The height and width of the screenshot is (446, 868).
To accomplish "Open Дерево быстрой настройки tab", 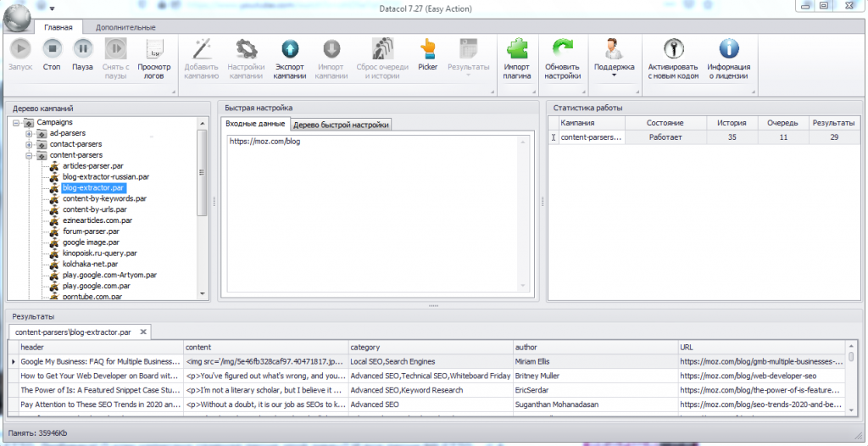I will [x=341, y=125].
